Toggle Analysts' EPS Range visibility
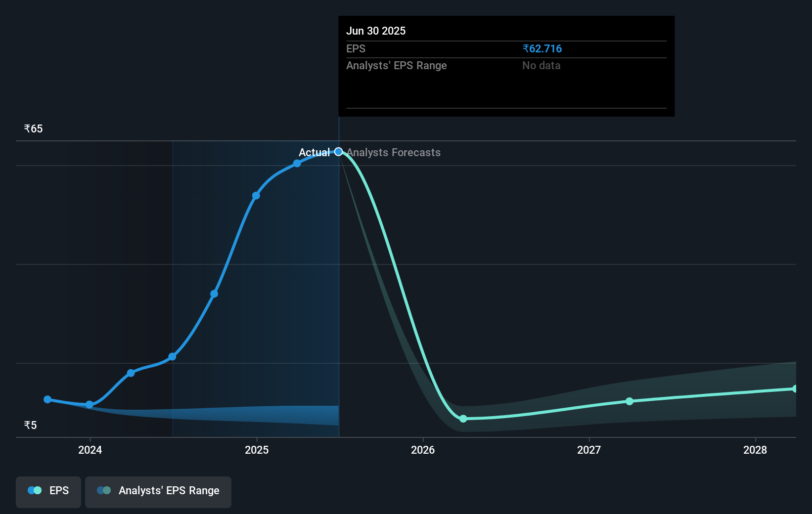 pos(158,491)
